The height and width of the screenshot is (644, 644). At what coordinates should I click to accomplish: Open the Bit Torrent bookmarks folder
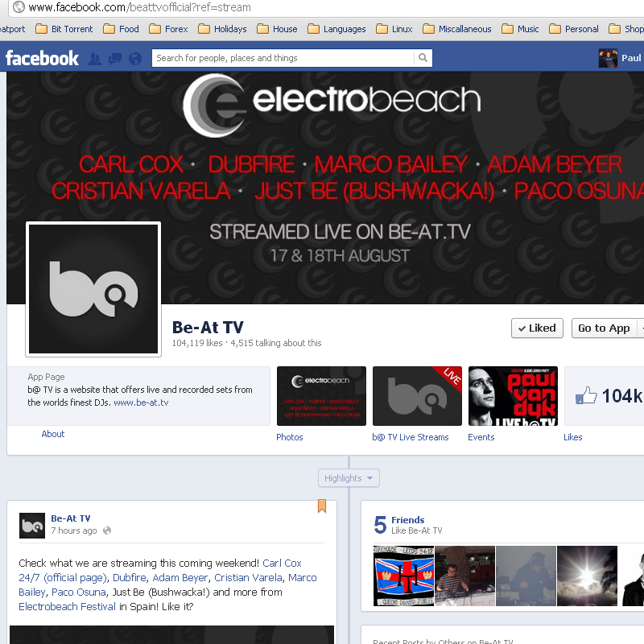pos(64,29)
